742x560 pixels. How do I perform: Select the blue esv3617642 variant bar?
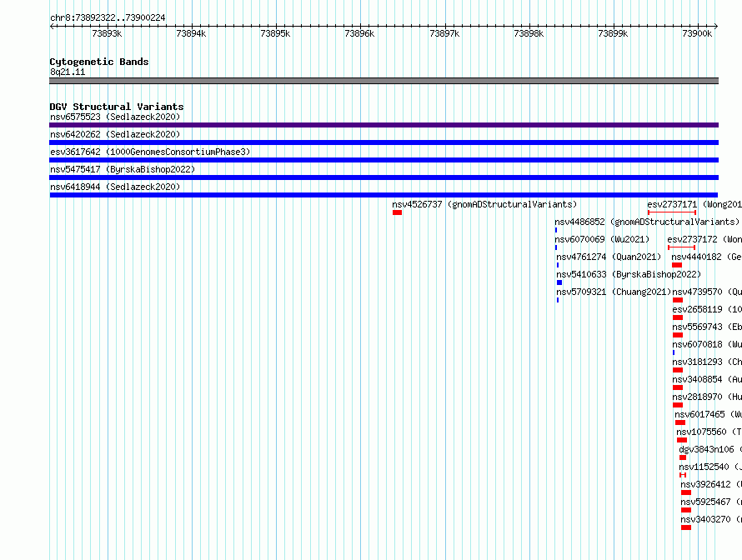coord(384,160)
